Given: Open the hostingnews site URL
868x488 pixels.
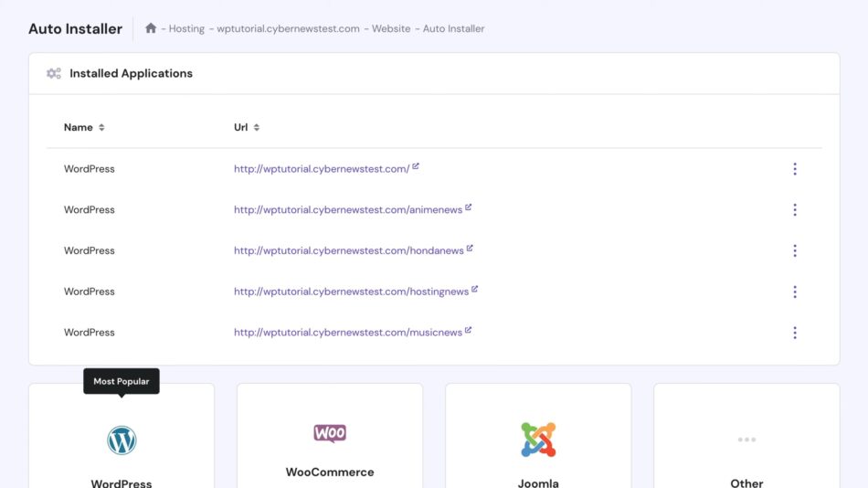Looking at the screenshot, I should coord(351,292).
